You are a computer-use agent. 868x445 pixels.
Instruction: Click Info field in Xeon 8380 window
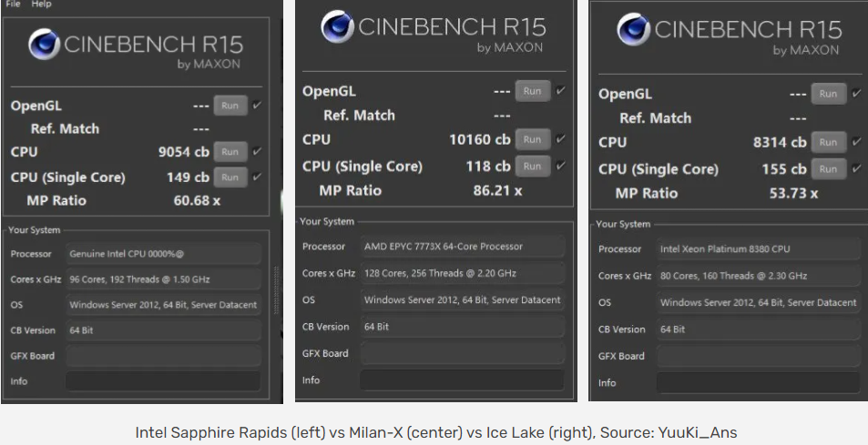(x=759, y=382)
